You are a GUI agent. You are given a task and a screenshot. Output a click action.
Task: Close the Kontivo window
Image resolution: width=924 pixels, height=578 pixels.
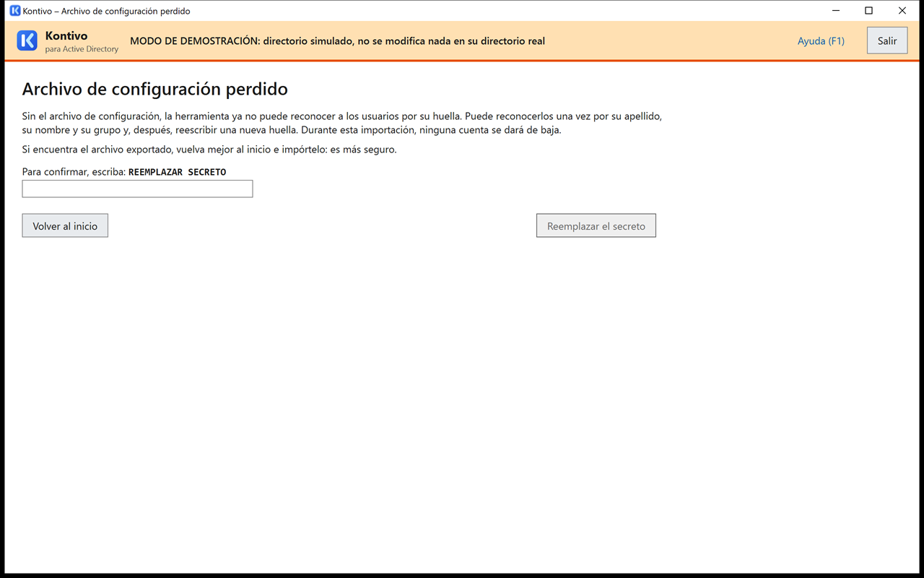click(902, 11)
